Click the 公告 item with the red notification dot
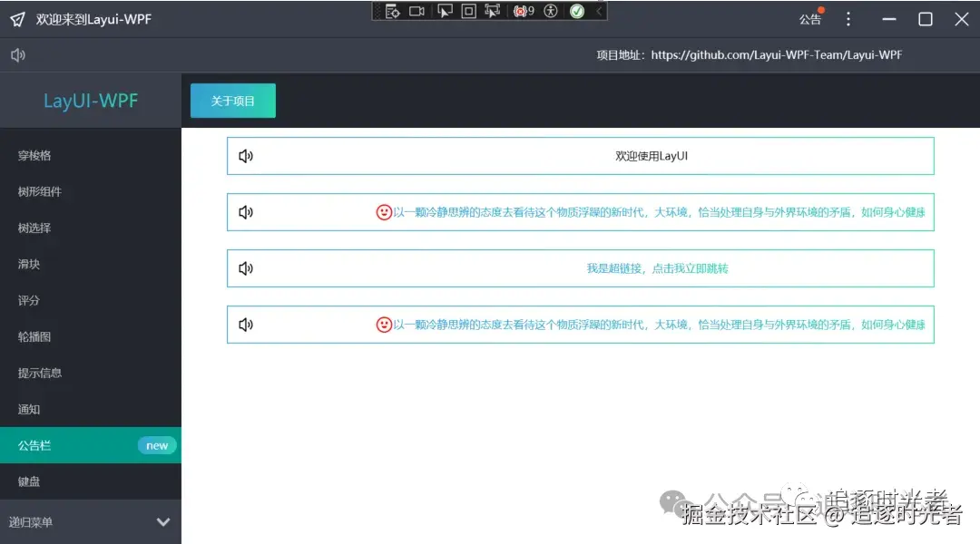The width and height of the screenshot is (980, 544). [x=810, y=18]
